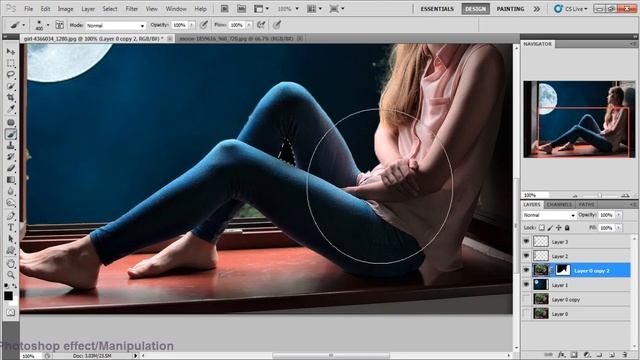Launch Mini Bridge from top bar
640x360 pixels.
242,9
